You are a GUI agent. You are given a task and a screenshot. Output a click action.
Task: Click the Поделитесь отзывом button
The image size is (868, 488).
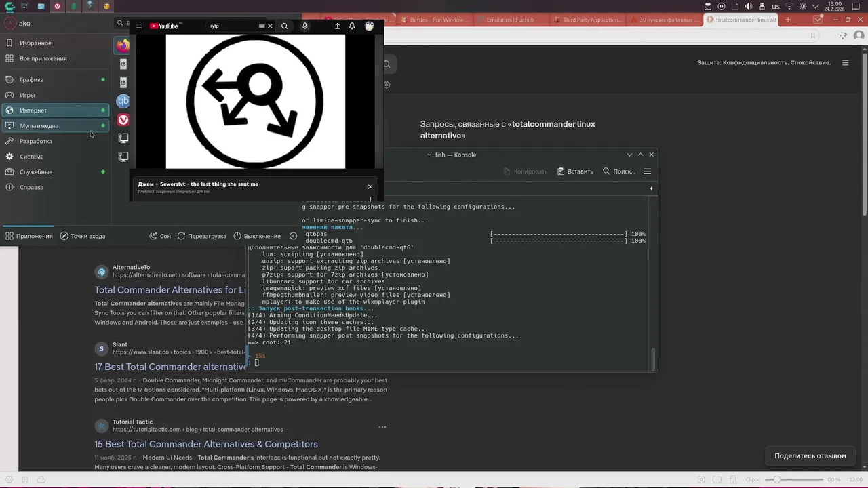[810, 455]
